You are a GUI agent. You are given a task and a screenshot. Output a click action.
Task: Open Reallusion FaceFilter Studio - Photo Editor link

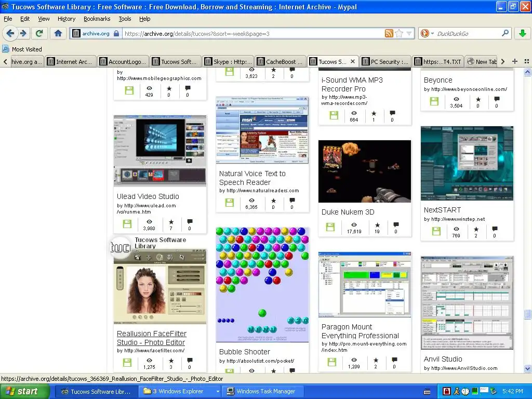(x=151, y=338)
